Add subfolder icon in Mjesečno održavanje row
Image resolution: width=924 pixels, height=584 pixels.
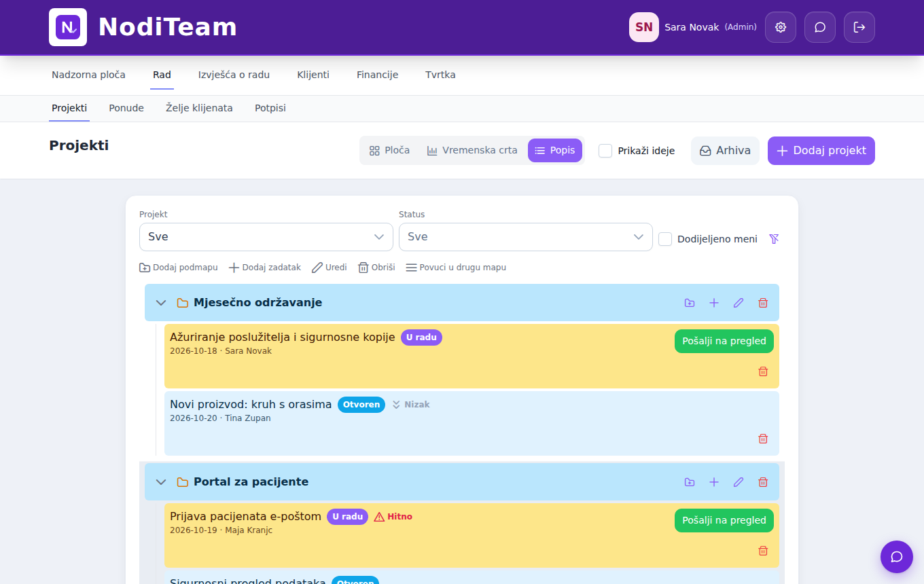coord(690,303)
